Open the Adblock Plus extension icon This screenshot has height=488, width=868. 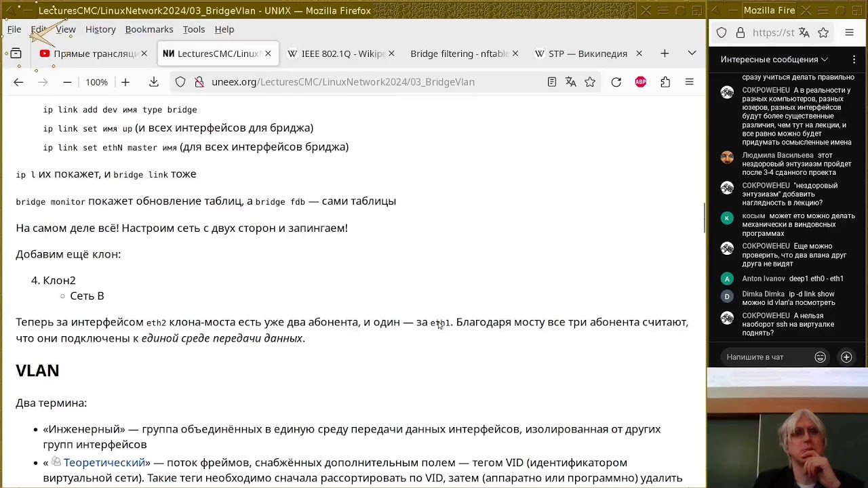click(641, 82)
